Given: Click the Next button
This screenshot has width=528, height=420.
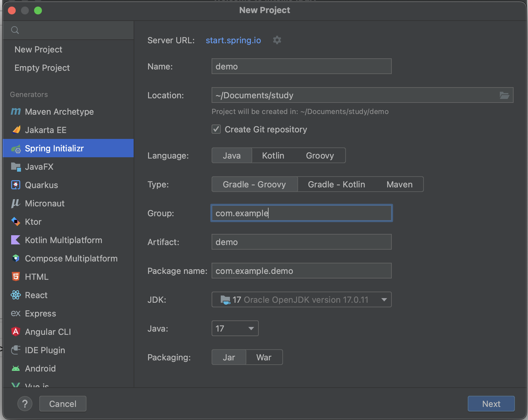Looking at the screenshot, I should click(491, 404).
